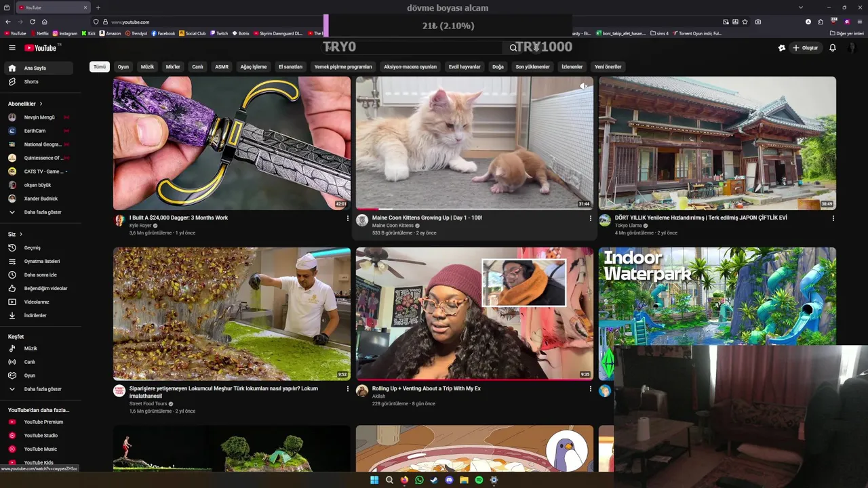This screenshot has width=868, height=488.
Task: Open Beğendiğim videolar list
Action: tap(38, 288)
